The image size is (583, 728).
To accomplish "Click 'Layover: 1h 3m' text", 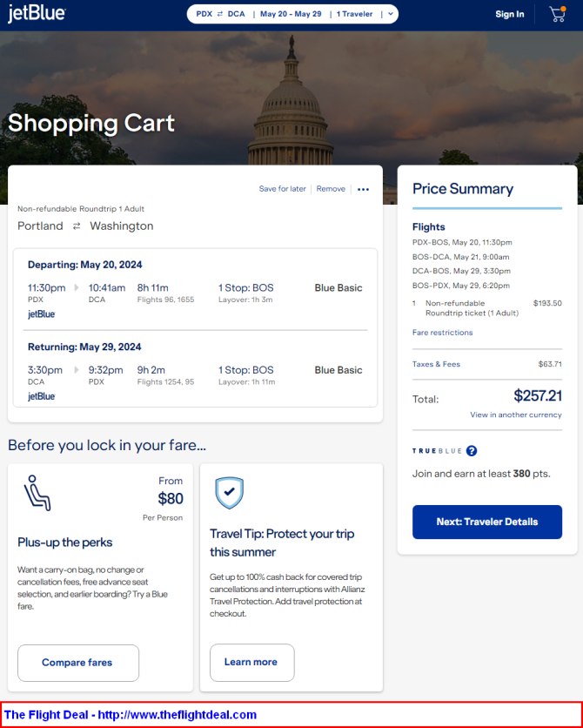I will (x=245, y=300).
